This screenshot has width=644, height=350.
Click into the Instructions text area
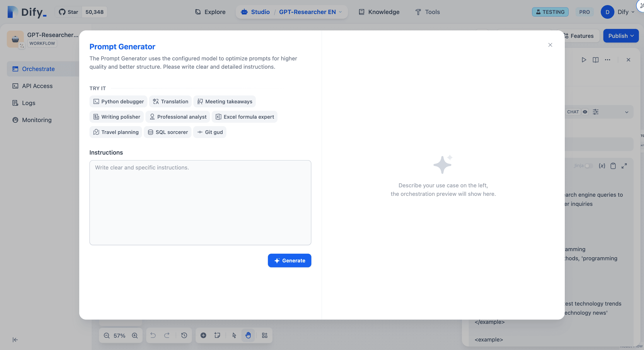point(200,202)
